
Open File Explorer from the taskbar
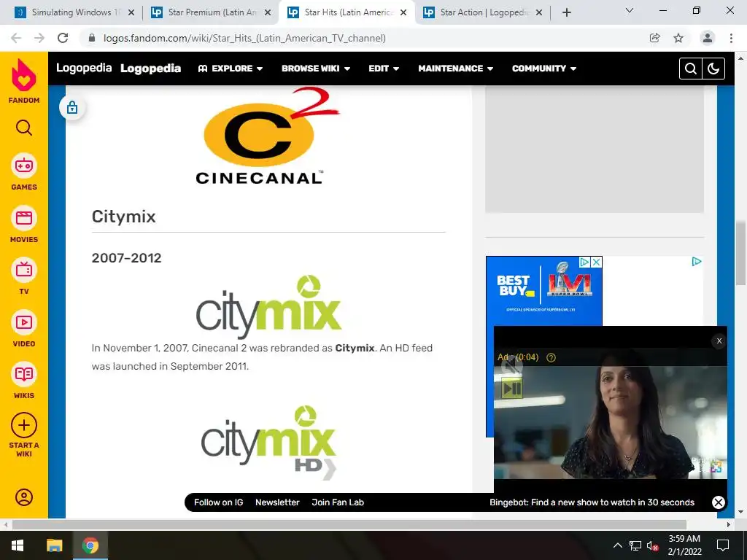(54, 545)
